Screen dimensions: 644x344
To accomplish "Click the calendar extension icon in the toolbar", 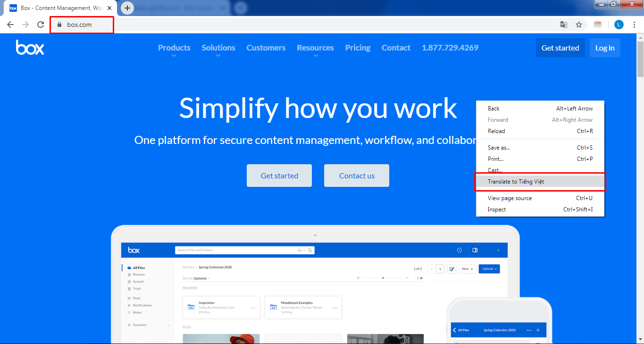I will click(x=598, y=25).
